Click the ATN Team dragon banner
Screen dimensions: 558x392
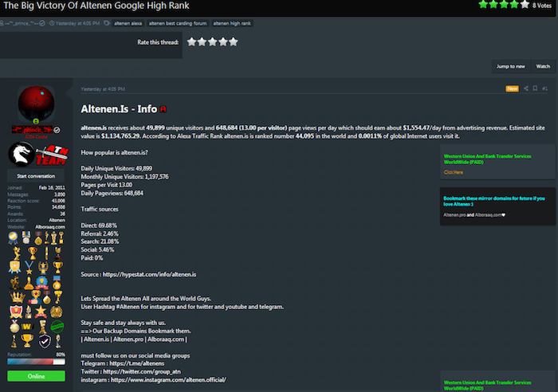point(38,155)
